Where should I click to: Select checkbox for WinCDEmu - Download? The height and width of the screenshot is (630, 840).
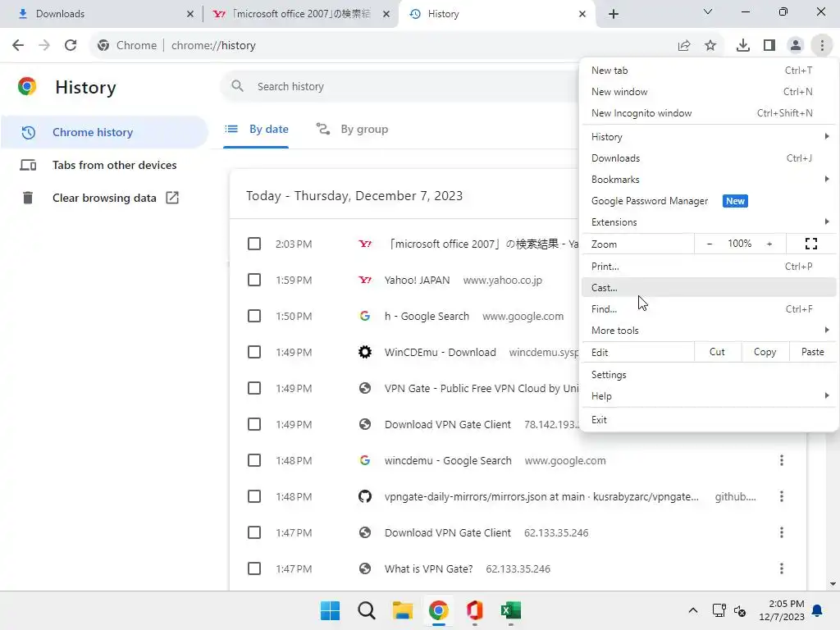tap(254, 352)
